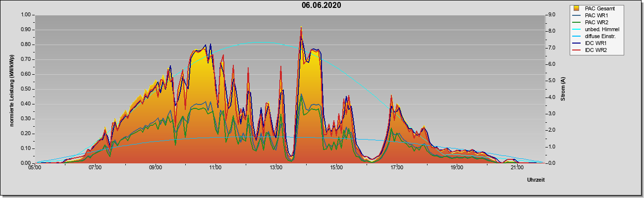This screenshot has height=198, width=644.
Task: Click the Strom (A) axis title
Action: [563, 89]
